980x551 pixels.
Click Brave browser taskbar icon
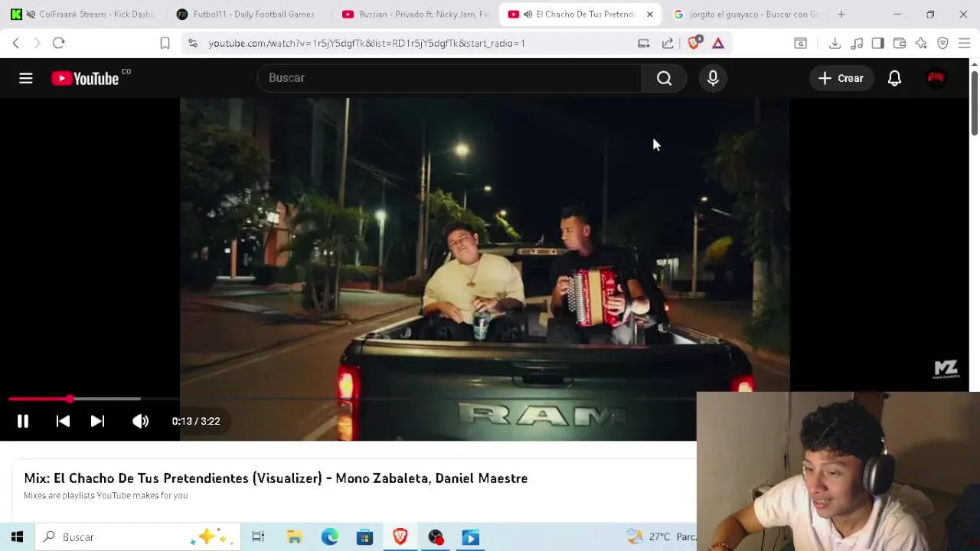(400, 537)
